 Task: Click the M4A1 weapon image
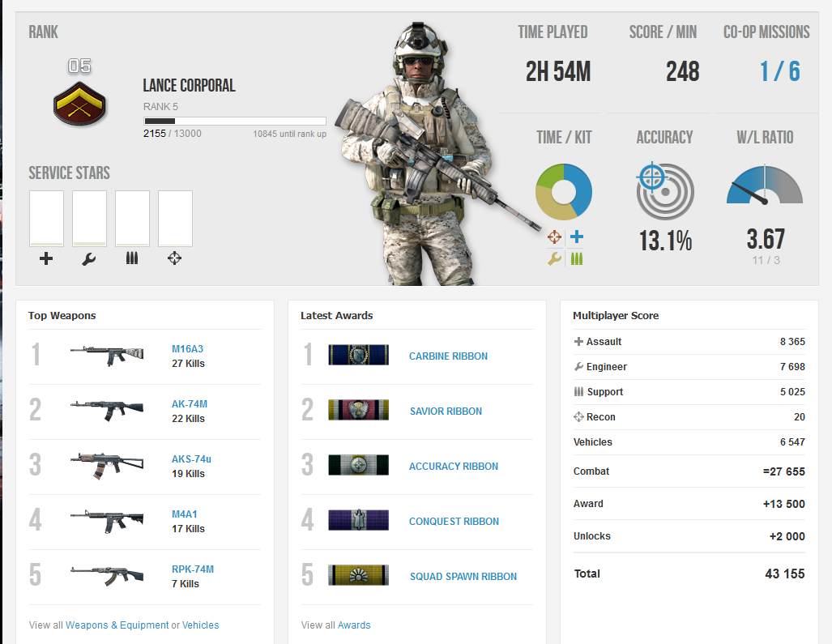[107, 520]
